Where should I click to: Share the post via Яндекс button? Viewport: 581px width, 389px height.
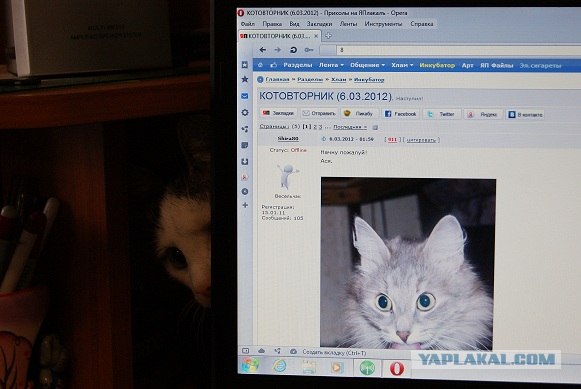pos(483,114)
